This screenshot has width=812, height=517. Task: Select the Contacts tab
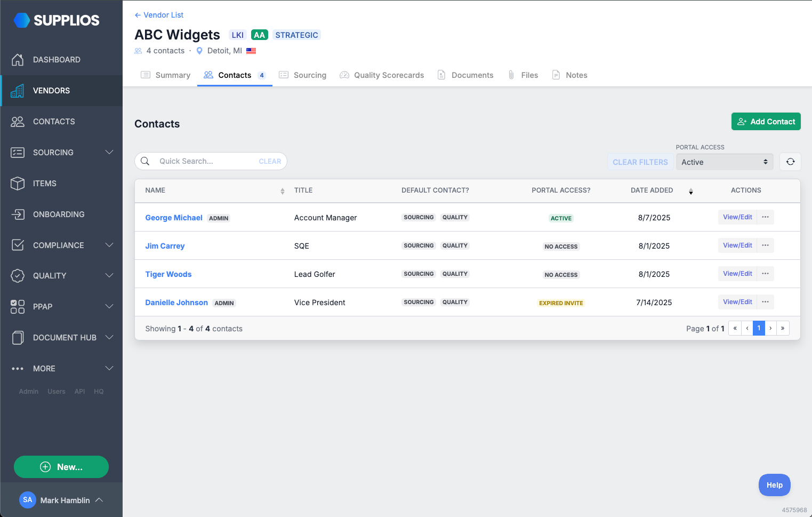pyautogui.click(x=235, y=75)
